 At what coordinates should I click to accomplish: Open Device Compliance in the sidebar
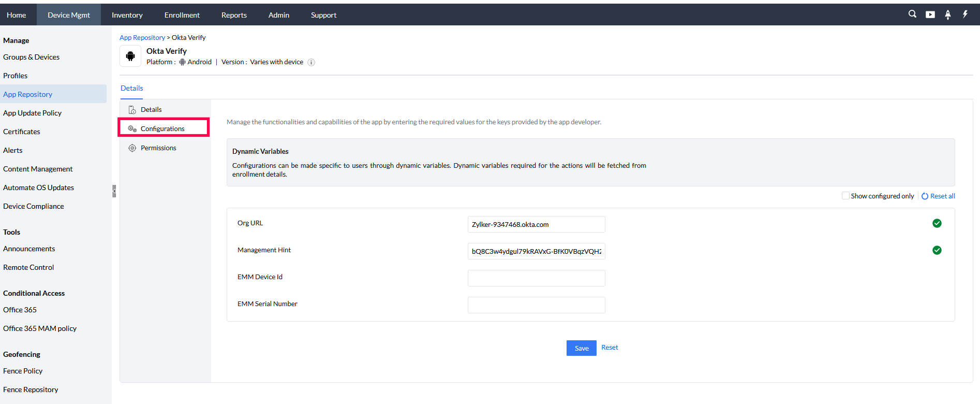point(34,206)
